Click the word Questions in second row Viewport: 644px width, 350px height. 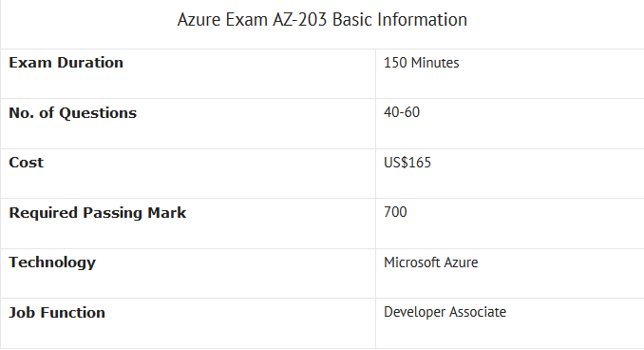pos(98,113)
